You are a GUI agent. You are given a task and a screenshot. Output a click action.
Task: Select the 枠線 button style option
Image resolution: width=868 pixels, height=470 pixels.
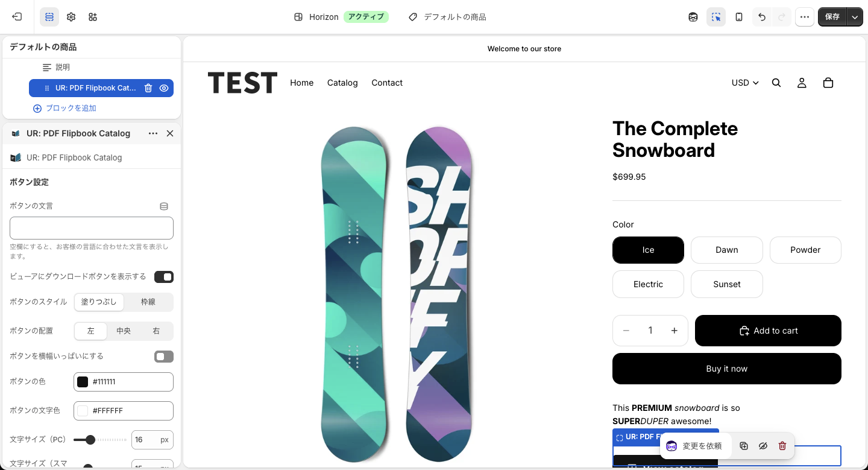[148, 302]
